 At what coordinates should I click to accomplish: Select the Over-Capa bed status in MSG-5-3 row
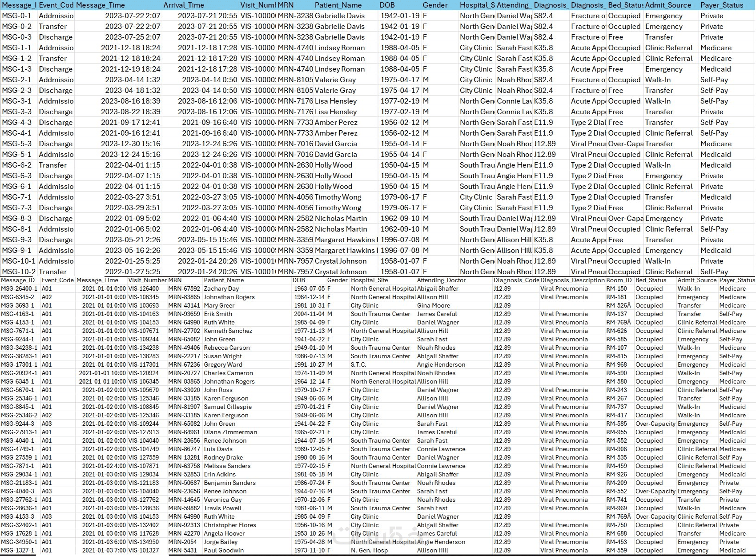[x=626, y=144]
